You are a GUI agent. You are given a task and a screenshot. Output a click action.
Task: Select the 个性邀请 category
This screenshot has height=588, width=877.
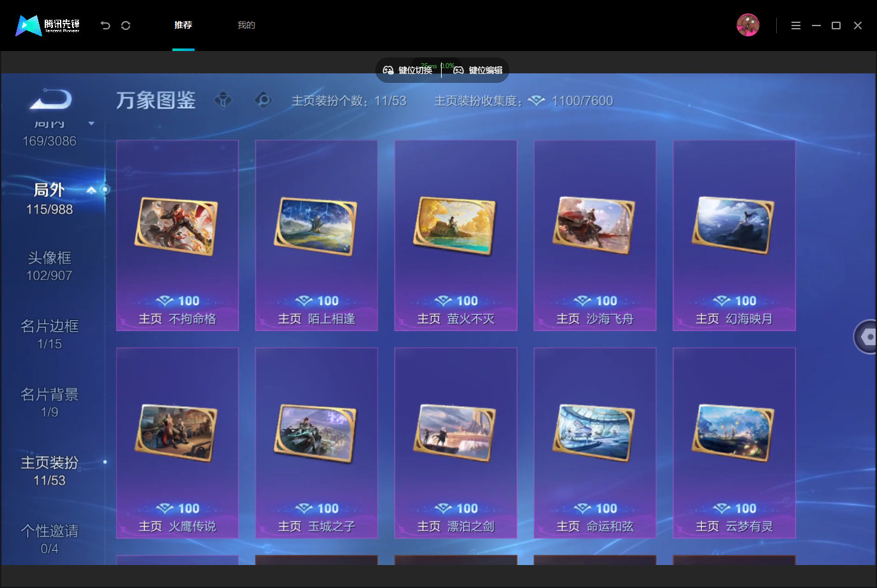coord(49,539)
